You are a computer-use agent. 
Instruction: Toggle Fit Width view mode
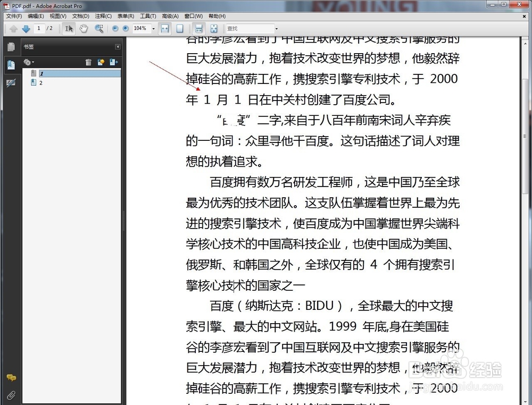(165, 29)
